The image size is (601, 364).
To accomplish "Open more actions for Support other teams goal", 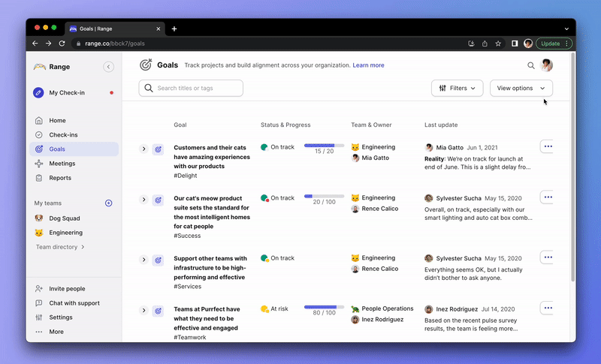I will point(547,257).
